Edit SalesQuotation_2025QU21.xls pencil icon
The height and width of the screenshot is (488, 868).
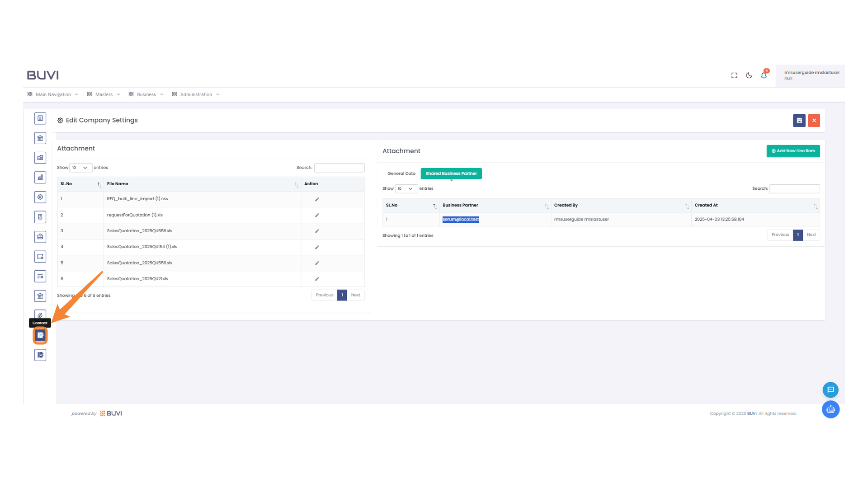[317, 279]
